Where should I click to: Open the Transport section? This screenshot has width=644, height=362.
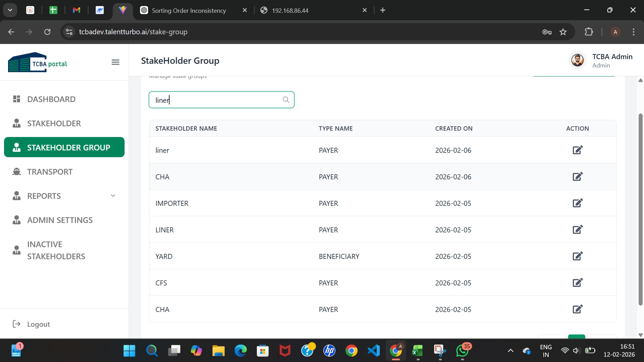(x=64, y=172)
